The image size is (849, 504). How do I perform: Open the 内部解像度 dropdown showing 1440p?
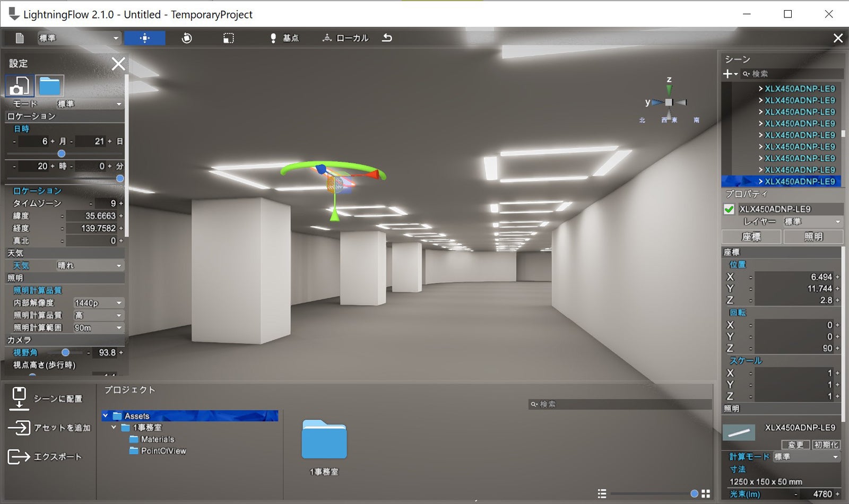click(98, 303)
